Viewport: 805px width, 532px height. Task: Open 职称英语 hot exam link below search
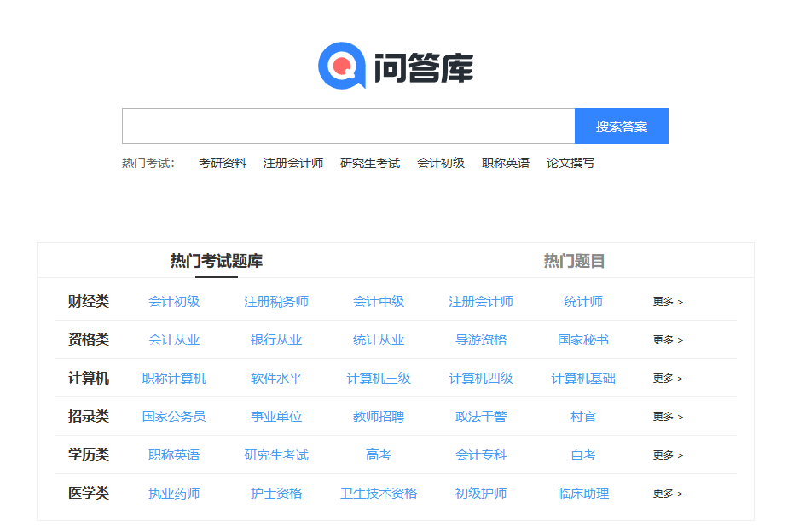click(506, 164)
